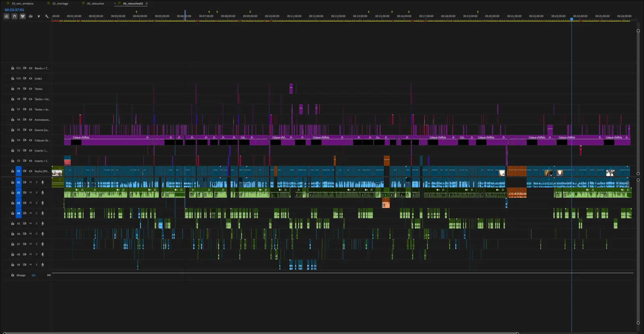Toggle lock on Mixage track
The width and height of the screenshot is (644, 334).
pos(12,275)
